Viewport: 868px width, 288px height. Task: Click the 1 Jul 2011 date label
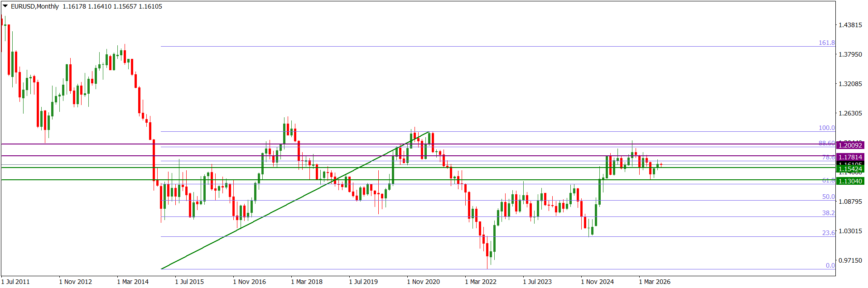pyautogui.click(x=15, y=282)
